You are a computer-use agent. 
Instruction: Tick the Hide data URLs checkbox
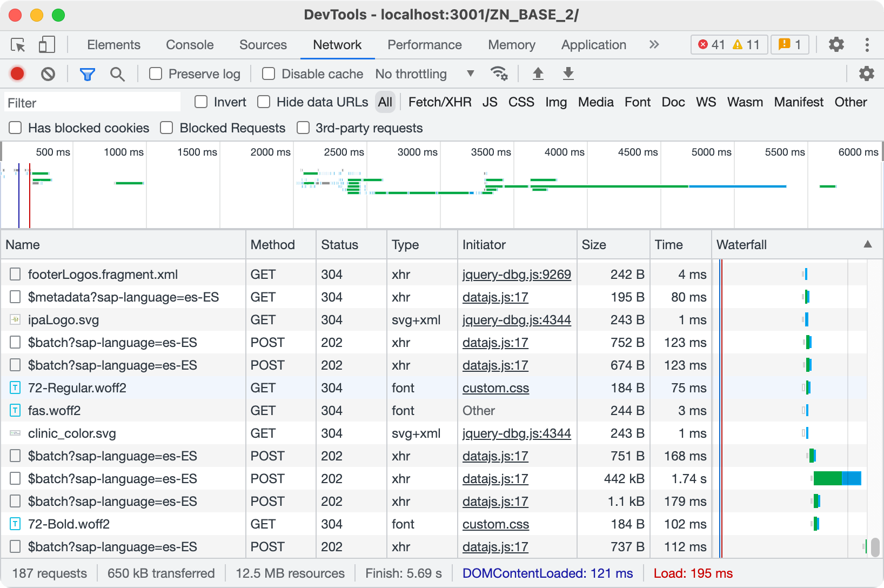(264, 102)
